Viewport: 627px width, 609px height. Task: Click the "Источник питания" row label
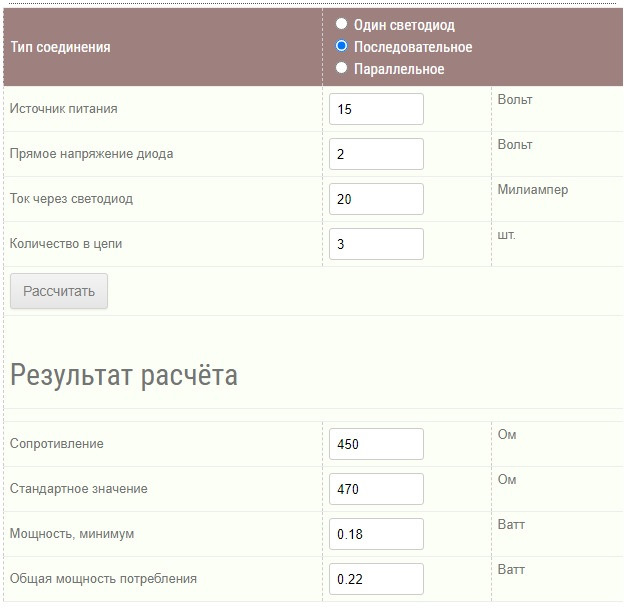[63, 109]
